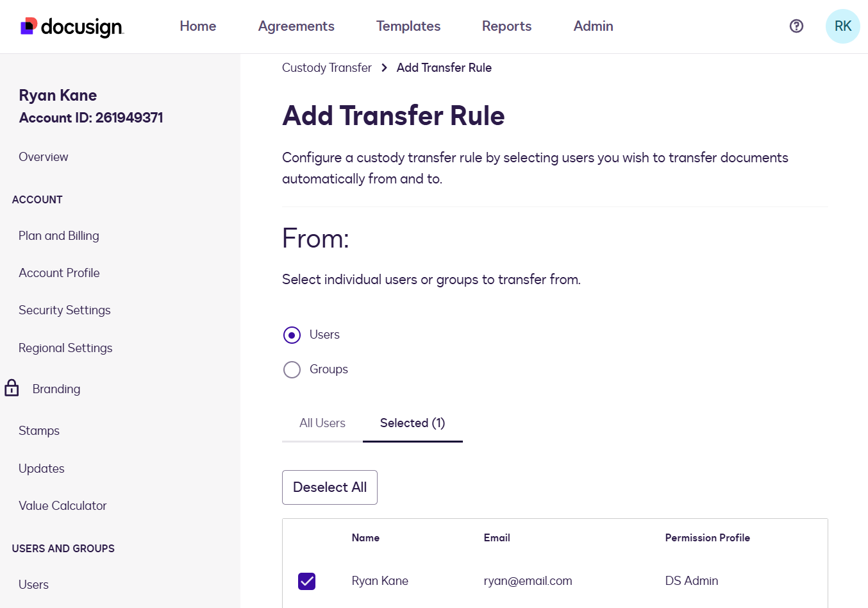This screenshot has width=868, height=608.
Task: Open Account Profile
Action: (59, 273)
